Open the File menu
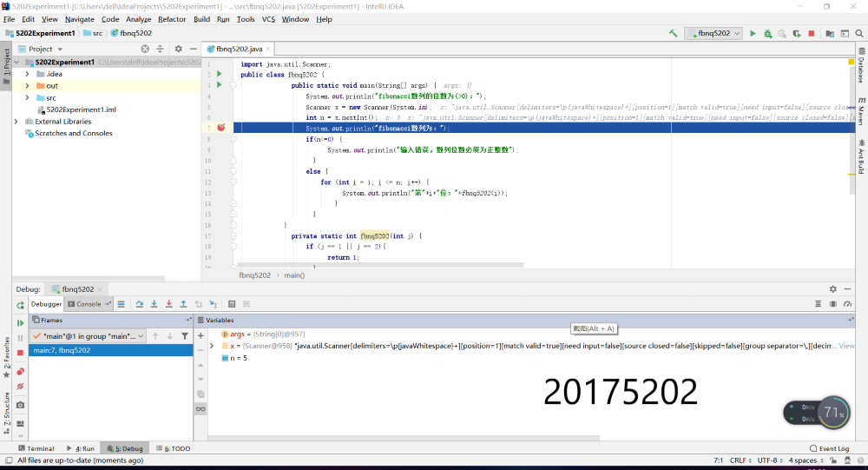Screen dimensions: 868x470 [9, 19]
